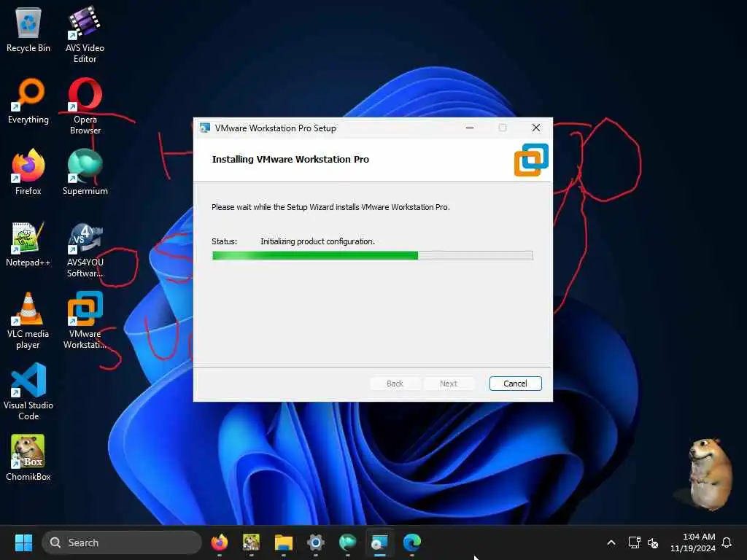Open Supermium from the taskbar
Image resolution: width=747 pixels, height=560 pixels.
coord(348,542)
